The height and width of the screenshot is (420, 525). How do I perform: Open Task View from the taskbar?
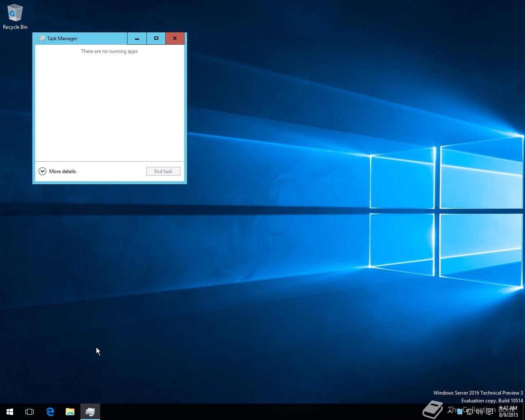[30, 411]
